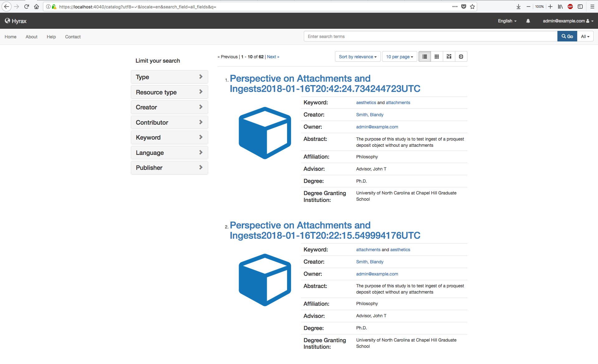Save page to Pocket icon
This screenshot has width=598, height=364.
[464, 7]
